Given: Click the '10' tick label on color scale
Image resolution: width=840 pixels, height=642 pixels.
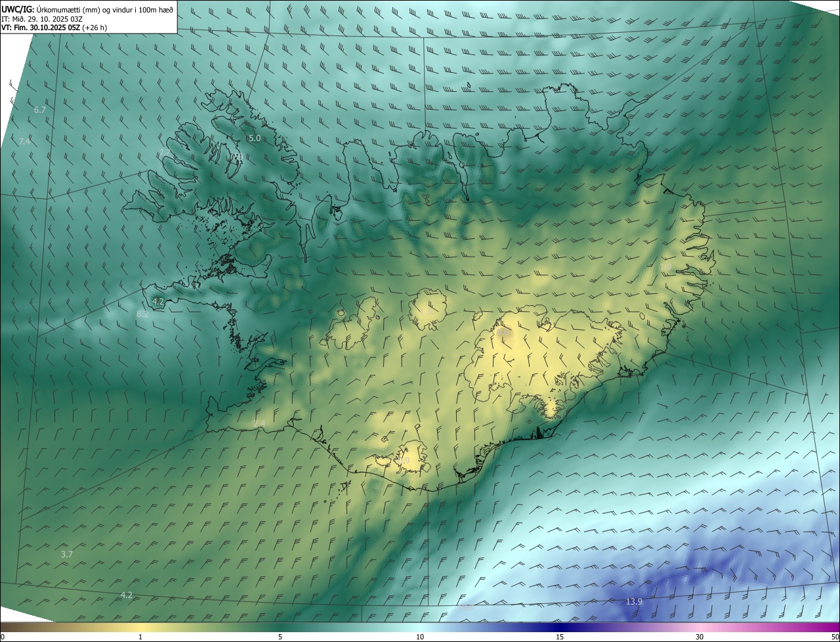Looking at the screenshot, I should tap(420, 637).
